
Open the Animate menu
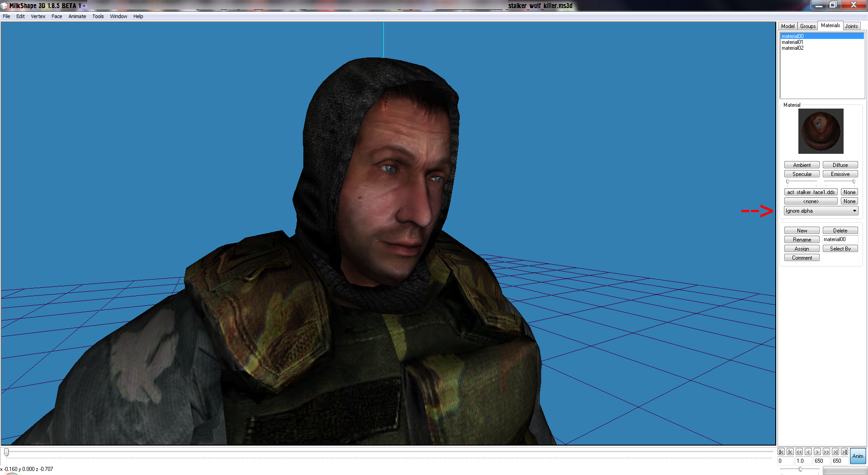tap(77, 16)
